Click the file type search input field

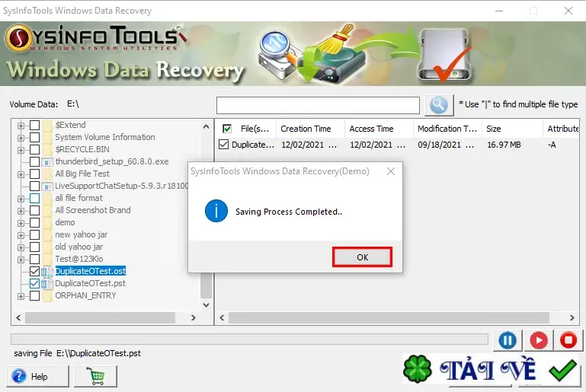318,105
